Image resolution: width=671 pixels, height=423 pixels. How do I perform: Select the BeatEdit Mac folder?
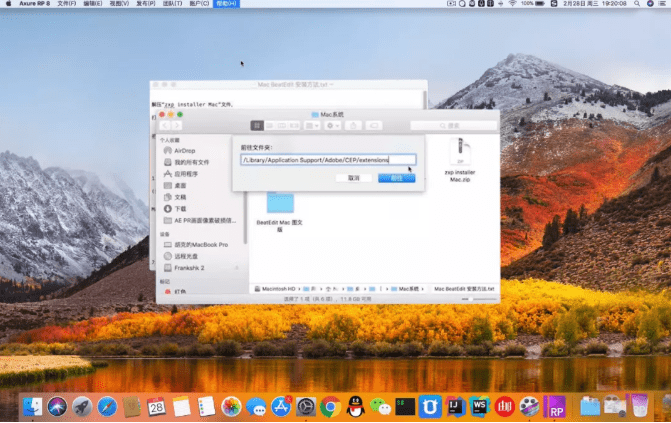280,212
